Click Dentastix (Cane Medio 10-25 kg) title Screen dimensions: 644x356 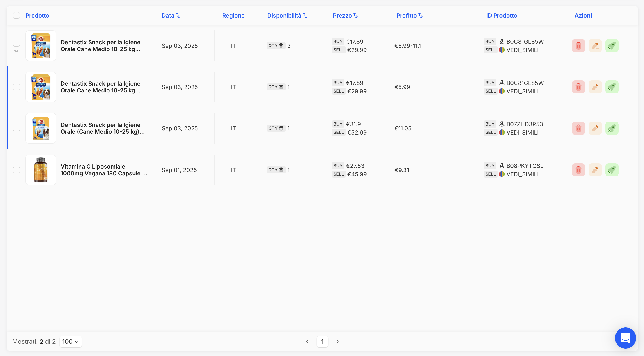(103, 128)
